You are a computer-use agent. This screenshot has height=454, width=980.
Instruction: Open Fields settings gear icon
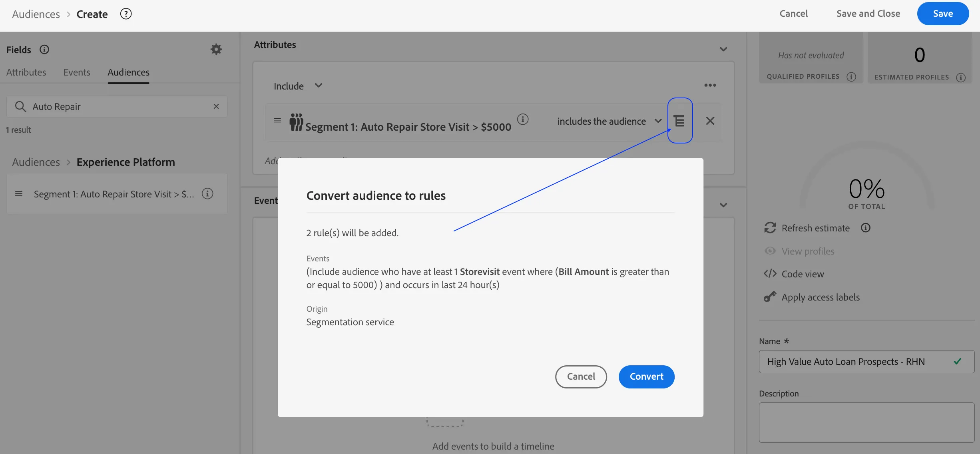(x=216, y=49)
